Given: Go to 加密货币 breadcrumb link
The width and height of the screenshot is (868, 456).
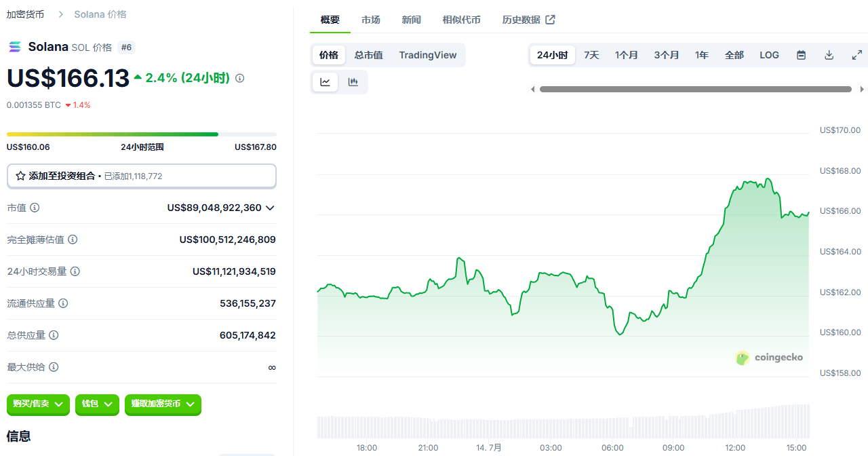Looking at the screenshot, I should point(26,14).
